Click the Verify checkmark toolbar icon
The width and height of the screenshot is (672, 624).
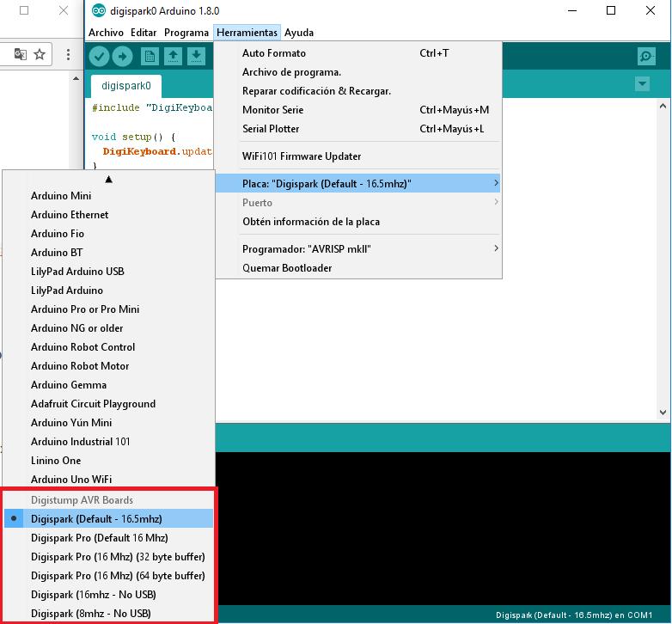point(100,57)
